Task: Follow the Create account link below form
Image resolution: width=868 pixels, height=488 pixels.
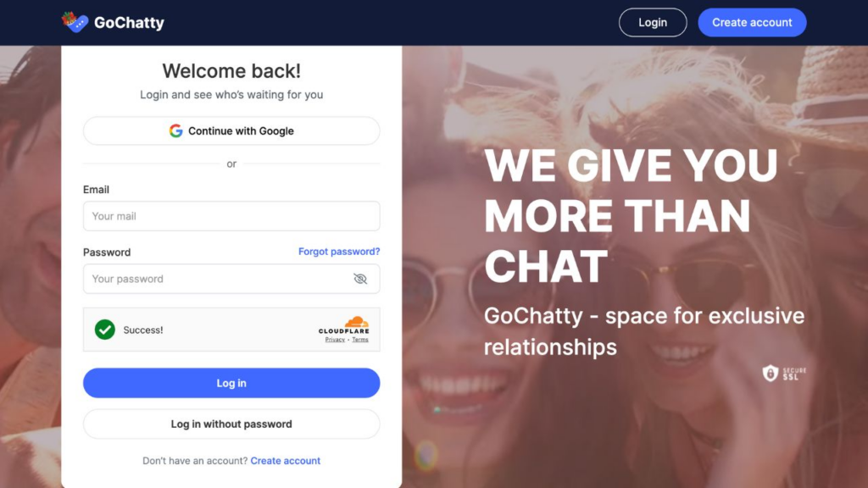Action: [x=285, y=461]
